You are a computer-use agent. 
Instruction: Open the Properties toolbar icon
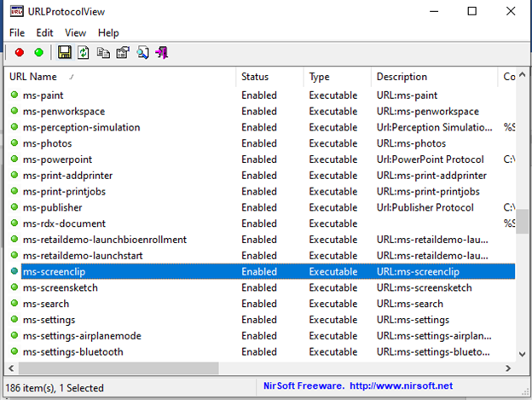123,53
